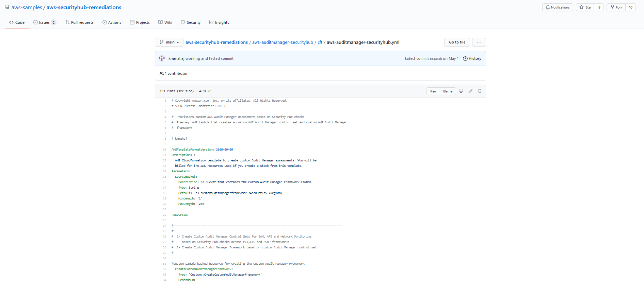The width and height of the screenshot is (644, 281).
Task: Open the Security tab
Action: [x=191, y=22]
